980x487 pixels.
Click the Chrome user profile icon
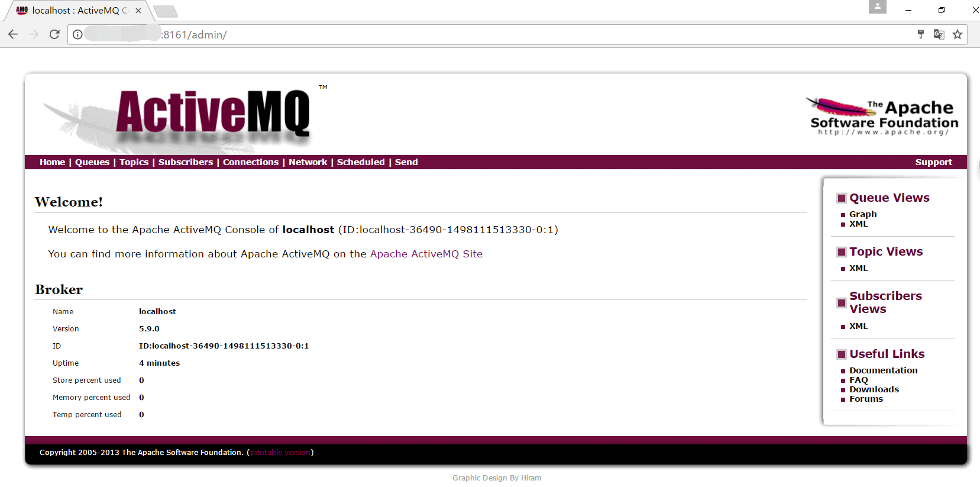point(878,7)
